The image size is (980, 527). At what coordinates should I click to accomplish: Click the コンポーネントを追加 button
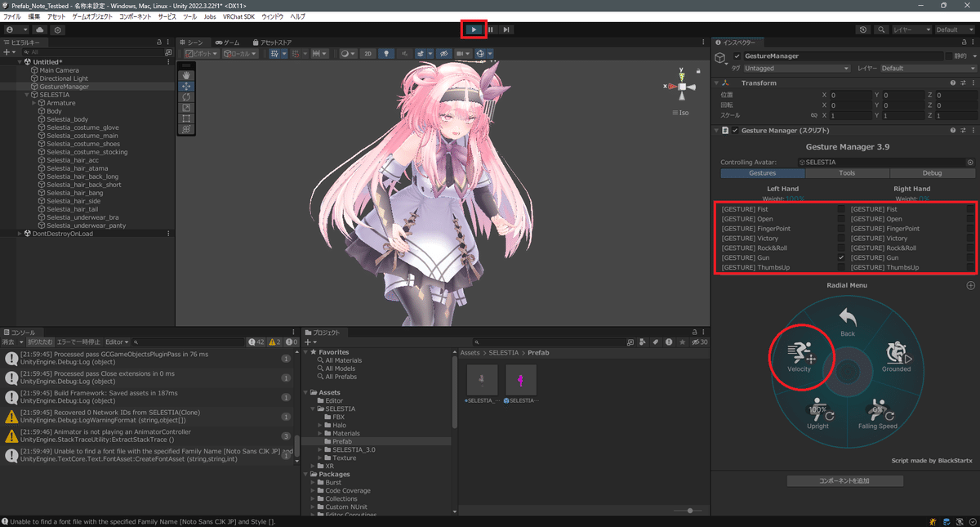click(x=844, y=480)
